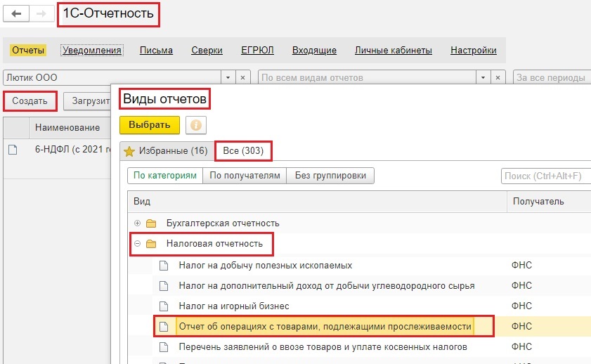Image resolution: width=591 pixels, height=364 pixels.
Task: Sort by the Получатель column header
Action: point(549,202)
